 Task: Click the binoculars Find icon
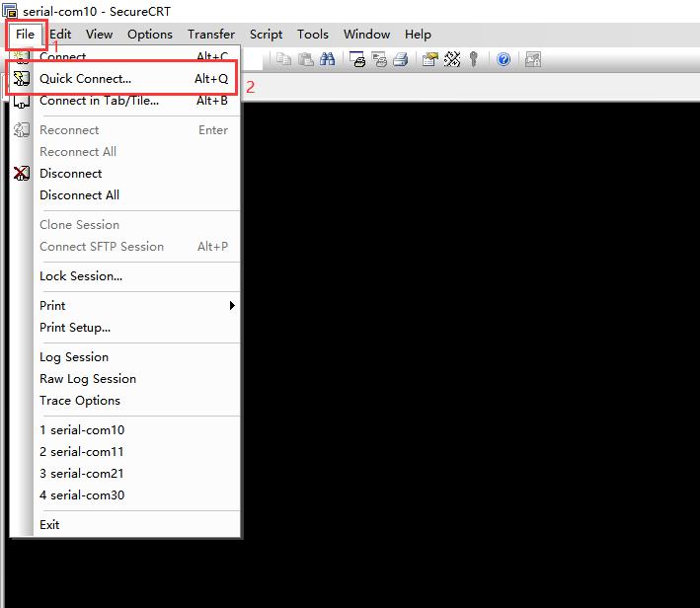tap(327, 59)
